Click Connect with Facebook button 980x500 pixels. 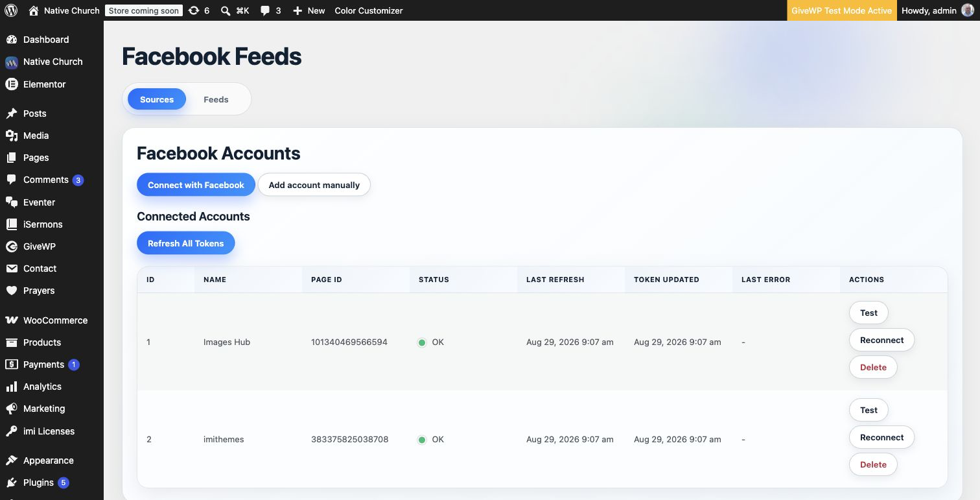click(196, 185)
